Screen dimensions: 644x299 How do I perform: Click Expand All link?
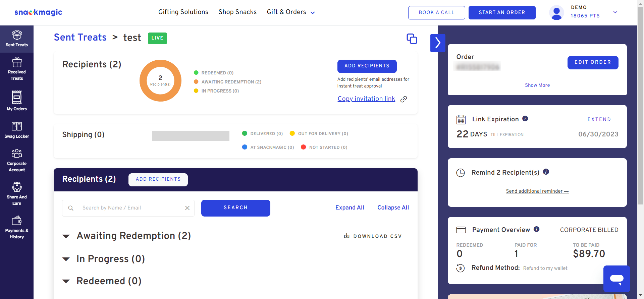[350, 207]
